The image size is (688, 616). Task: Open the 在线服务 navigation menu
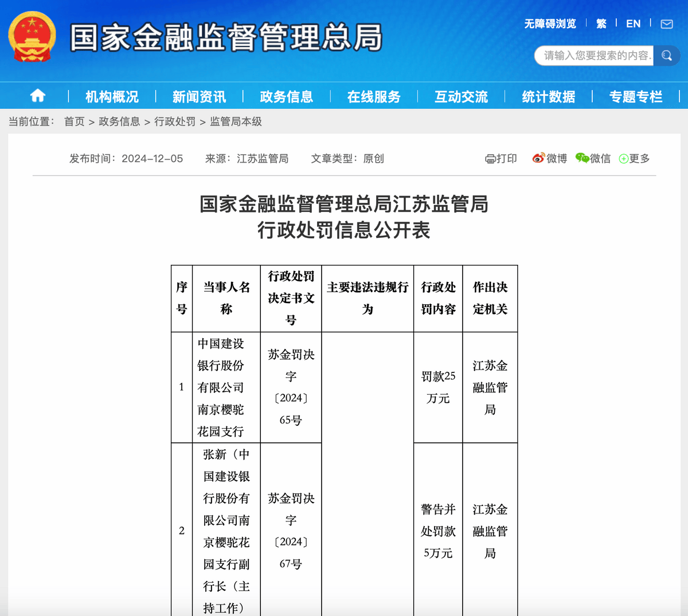tap(374, 97)
